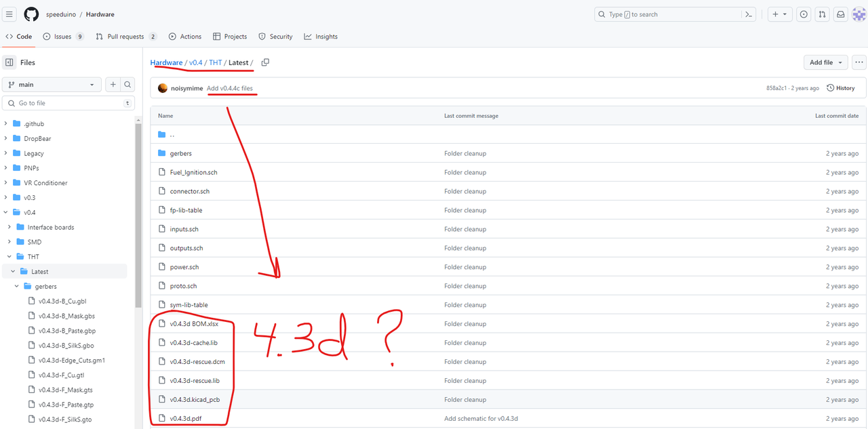Switch to the Code tab

click(x=19, y=37)
